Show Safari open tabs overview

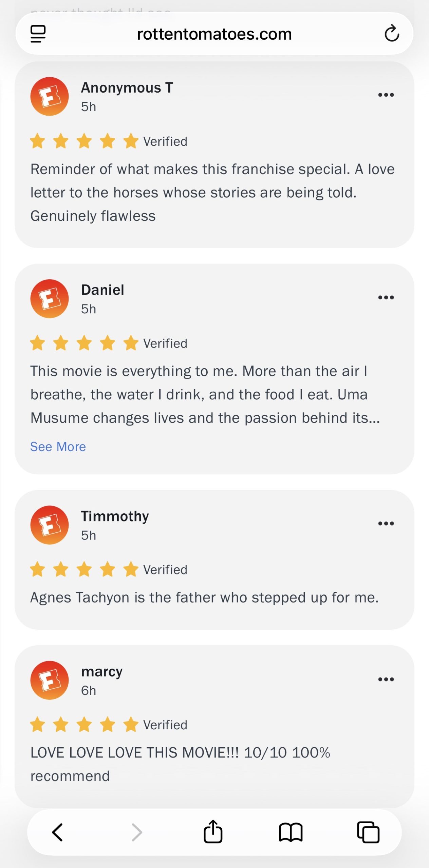tap(368, 832)
